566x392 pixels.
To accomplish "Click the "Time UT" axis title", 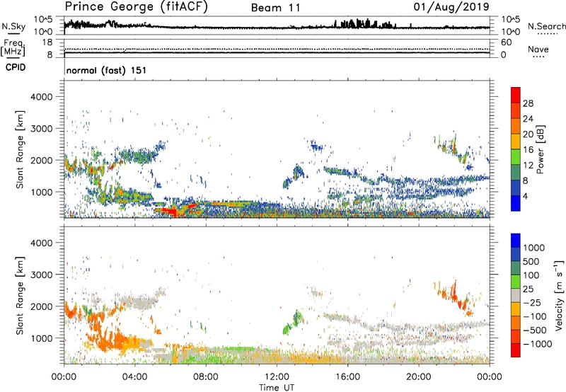I will click(x=277, y=388).
